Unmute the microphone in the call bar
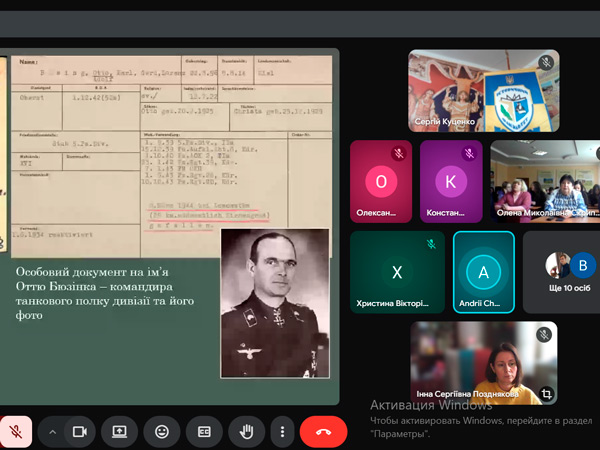 coord(16,432)
